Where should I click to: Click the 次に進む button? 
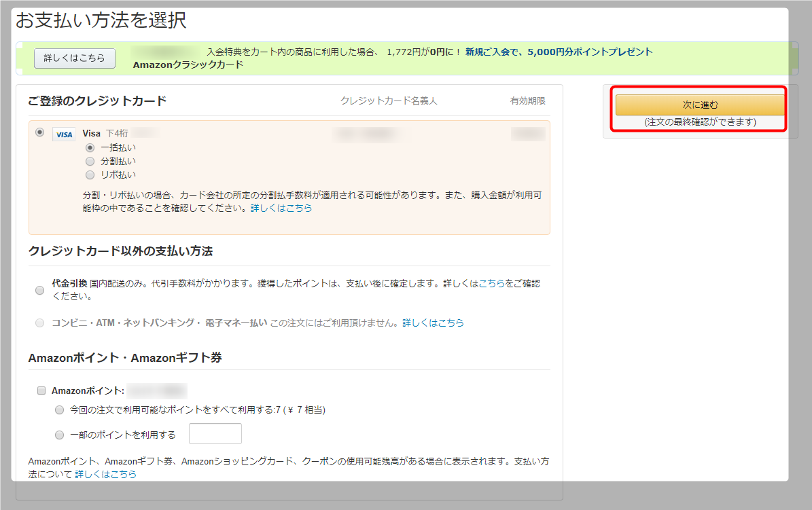[x=700, y=105]
